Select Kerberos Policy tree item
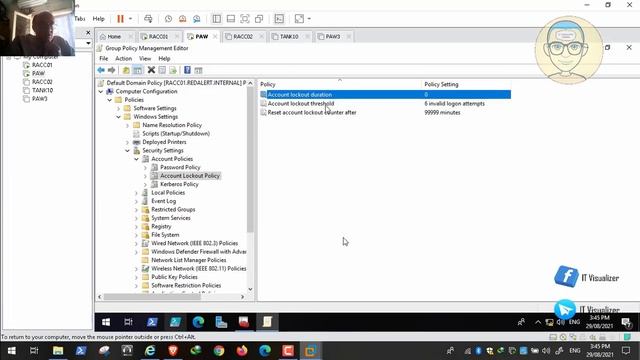Viewport: 640px width, 360px height. click(x=179, y=184)
